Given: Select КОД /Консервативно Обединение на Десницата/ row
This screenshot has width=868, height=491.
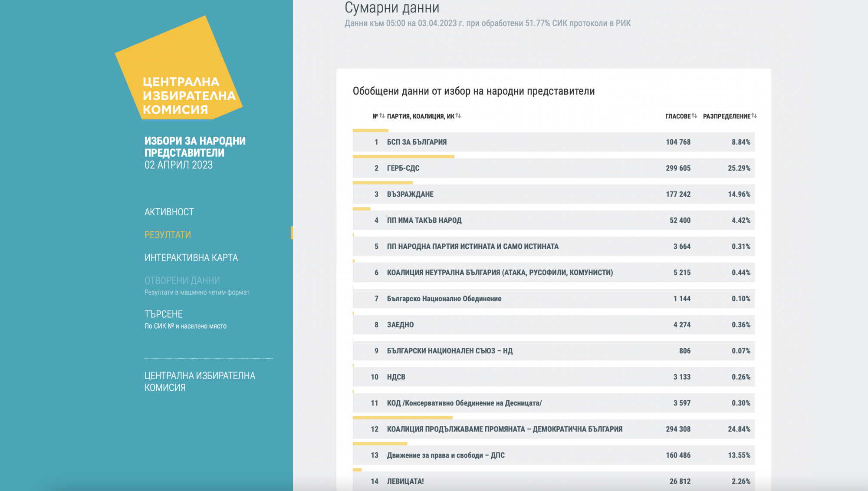Looking at the screenshot, I should [x=553, y=403].
